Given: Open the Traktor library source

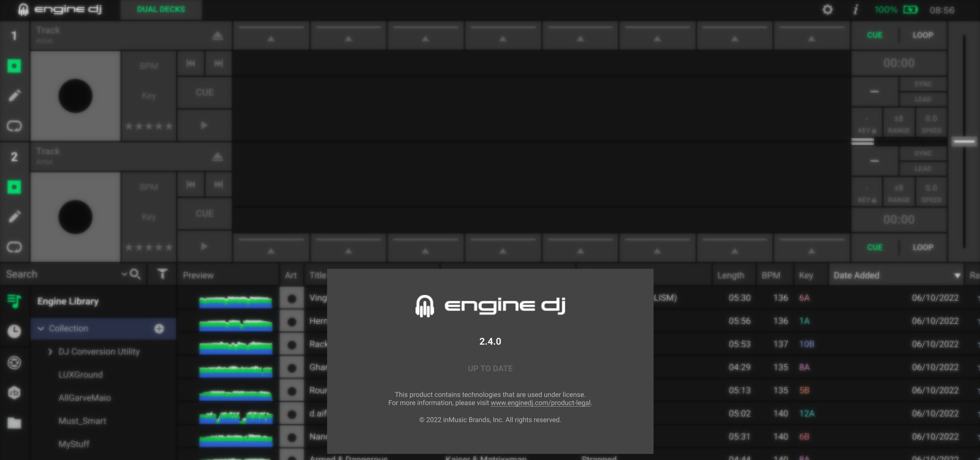Looking at the screenshot, I should point(14,363).
